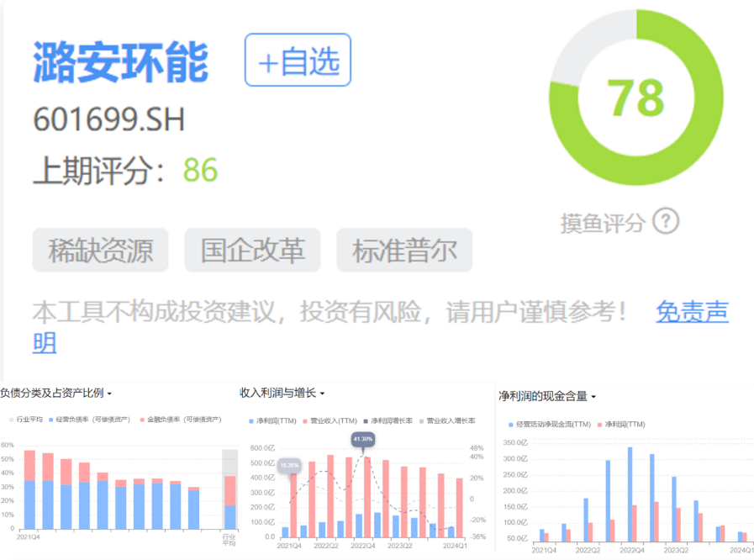Click 2024Q1 axis label in the revenue chart
The height and width of the screenshot is (560, 754).
tap(455, 546)
